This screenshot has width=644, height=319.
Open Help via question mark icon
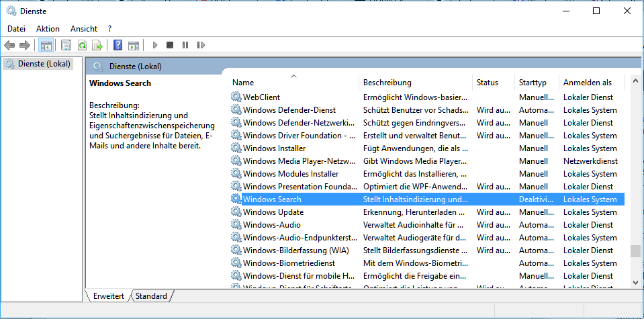click(x=118, y=45)
